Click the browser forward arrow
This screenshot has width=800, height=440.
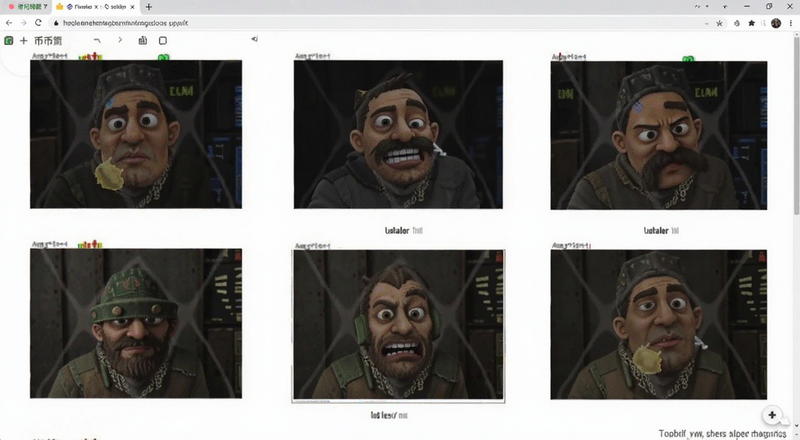point(23,23)
